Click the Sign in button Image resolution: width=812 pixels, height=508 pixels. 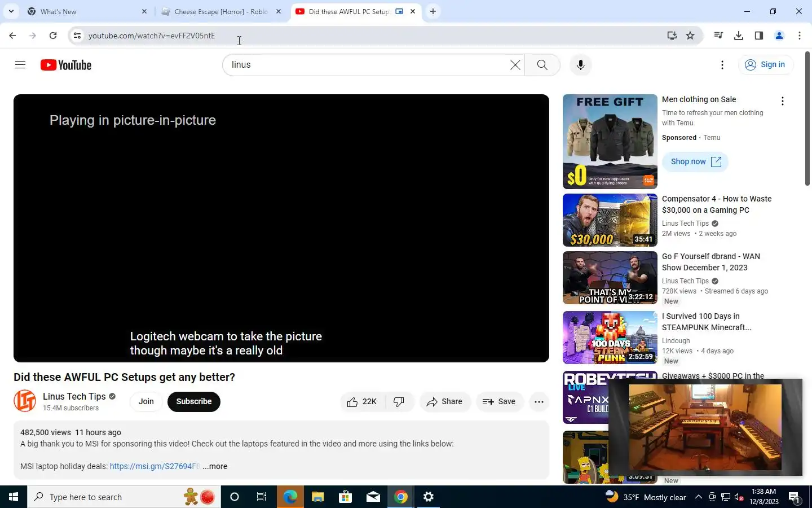(766, 65)
